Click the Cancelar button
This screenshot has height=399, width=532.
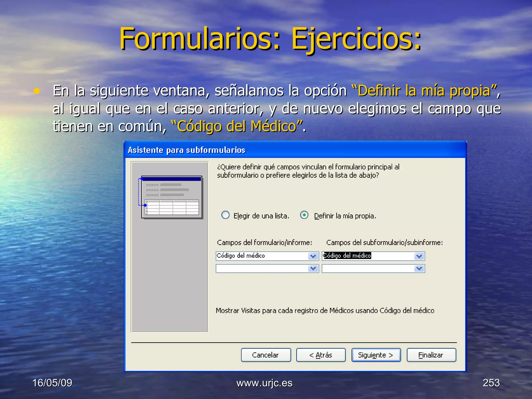click(266, 355)
